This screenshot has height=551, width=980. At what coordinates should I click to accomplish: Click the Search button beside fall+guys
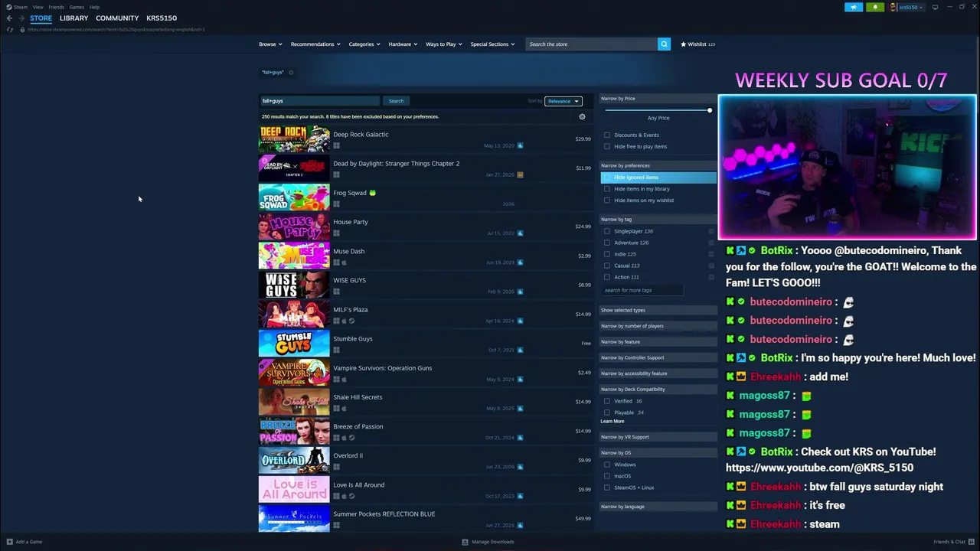point(396,101)
